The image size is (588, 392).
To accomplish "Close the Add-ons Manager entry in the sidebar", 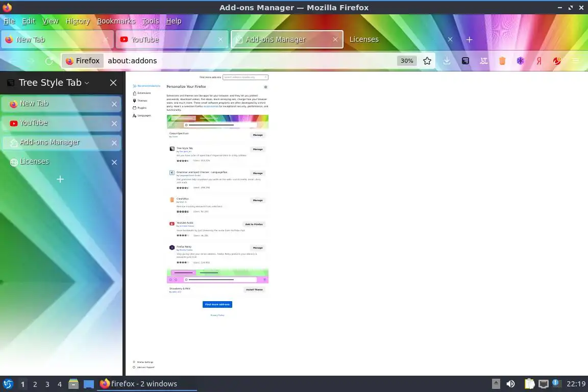I will click(114, 143).
